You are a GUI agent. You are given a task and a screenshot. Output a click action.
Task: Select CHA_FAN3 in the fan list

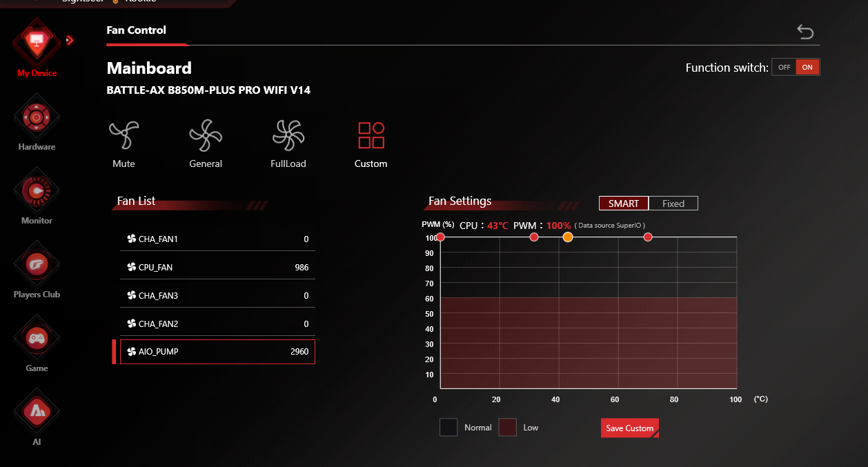(217, 295)
